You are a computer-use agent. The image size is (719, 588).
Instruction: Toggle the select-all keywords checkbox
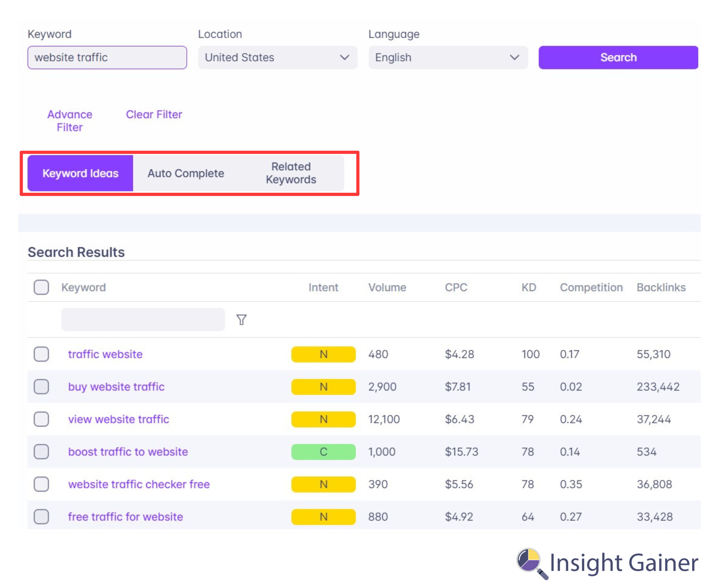pyautogui.click(x=41, y=287)
